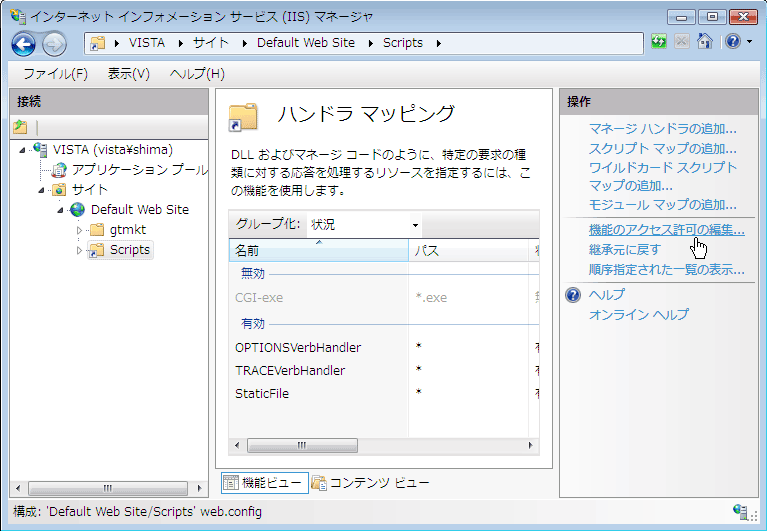Expand the gtmkt folder node
The width and height of the screenshot is (767, 531).
[x=79, y=230]
